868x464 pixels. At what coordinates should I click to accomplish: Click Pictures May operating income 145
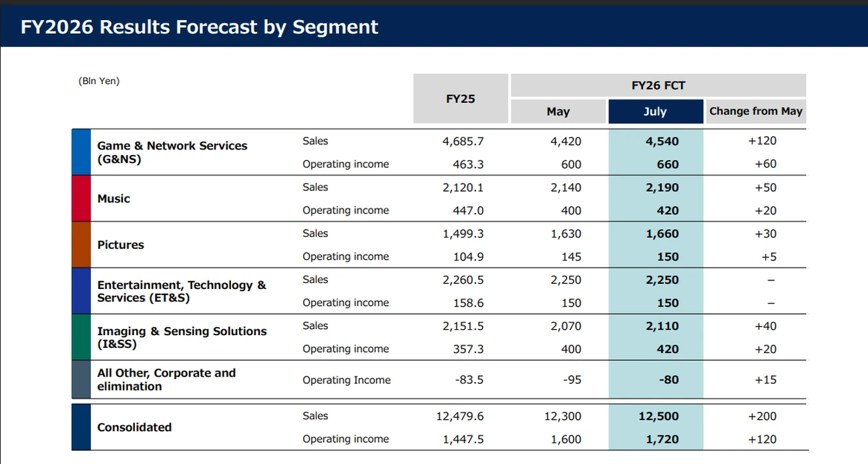(x=572, y=256)
